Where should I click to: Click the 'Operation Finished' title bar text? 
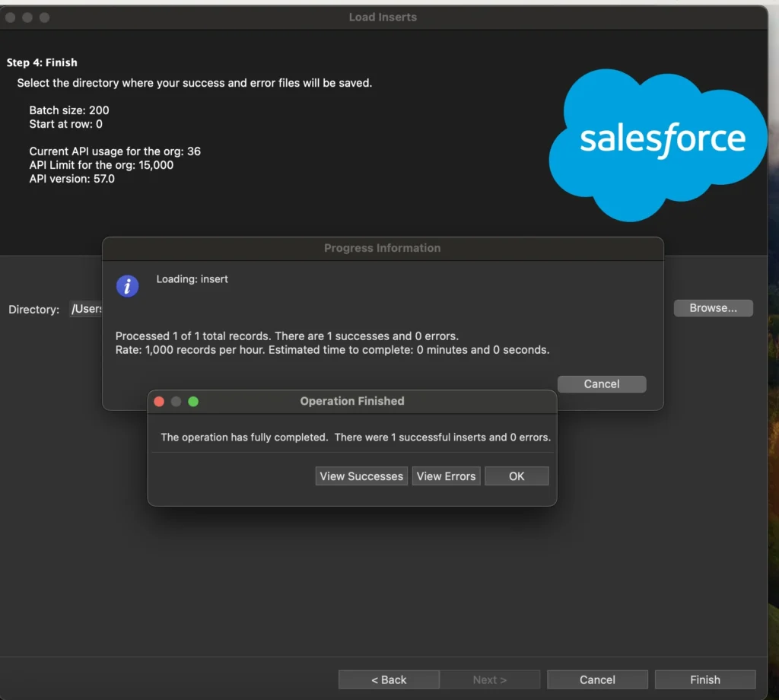(352, 401)
